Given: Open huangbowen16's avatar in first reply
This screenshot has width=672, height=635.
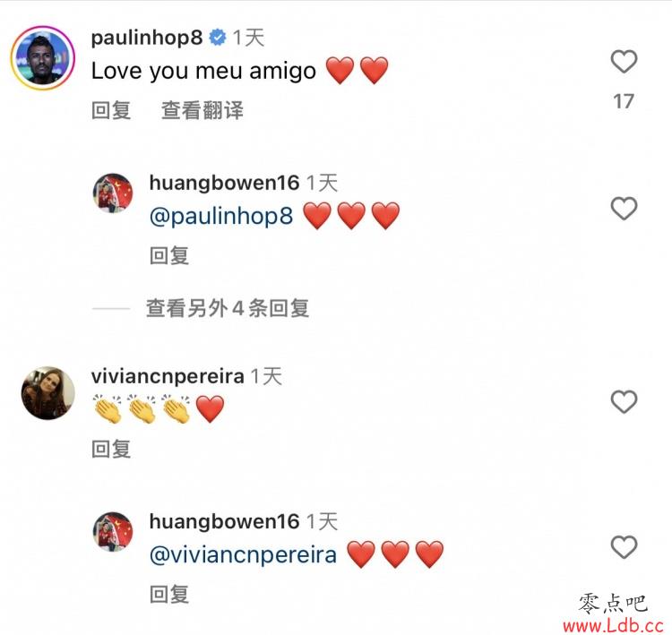Looking at the screenshot, I should (x=113, y=193).
